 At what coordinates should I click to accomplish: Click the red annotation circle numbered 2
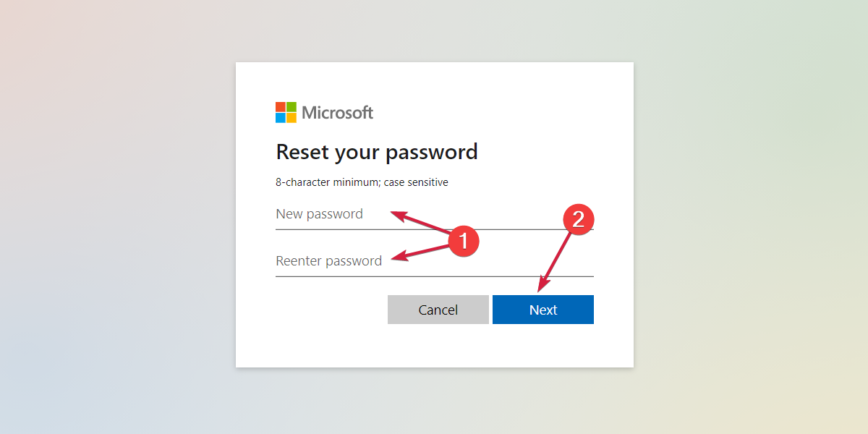[578, 218]
